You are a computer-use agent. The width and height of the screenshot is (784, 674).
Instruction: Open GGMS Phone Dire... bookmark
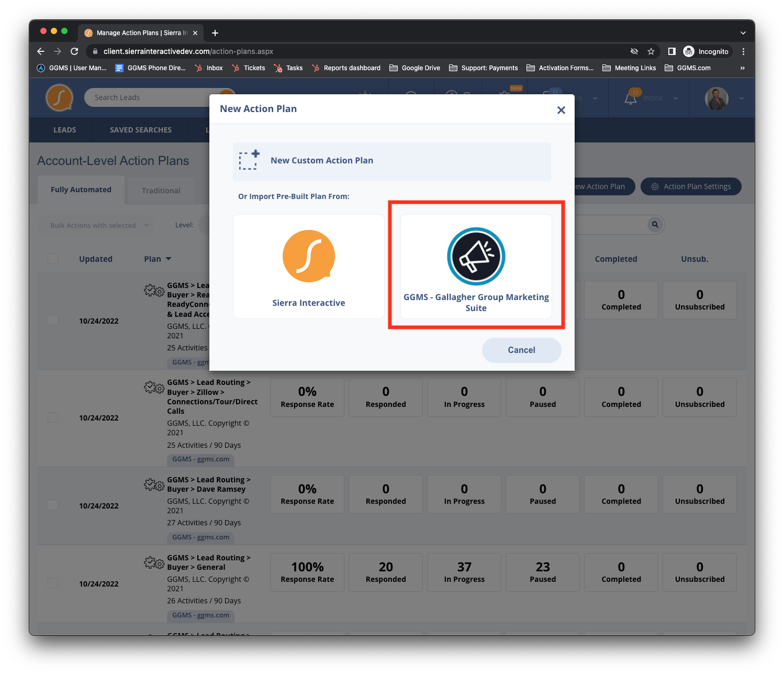point(151,68)
